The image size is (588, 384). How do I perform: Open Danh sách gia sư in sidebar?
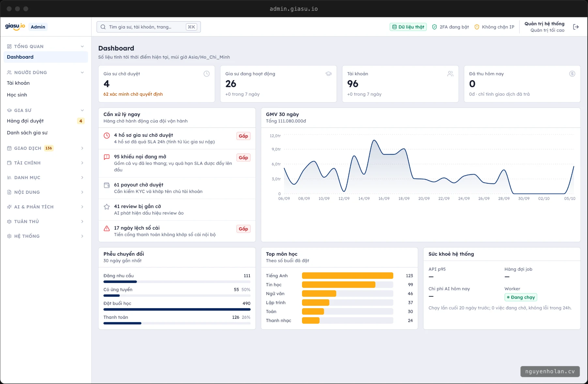click(46, 133)
